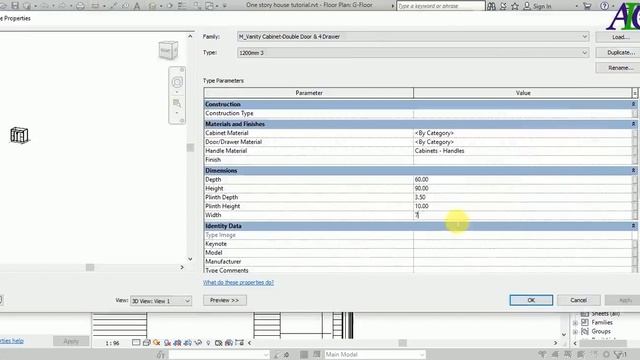Select the Text tool (A icon)
Image resolution: width=640 pixels, height=360 pixels.
point(137,6)
